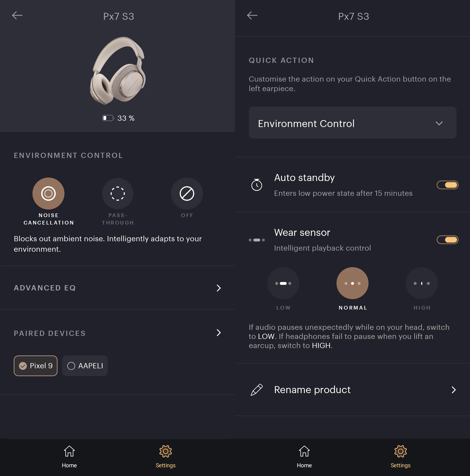Select the Pixel 9 device chip
Viewport: 470px width, 476px height.
[x=36, y=366]
